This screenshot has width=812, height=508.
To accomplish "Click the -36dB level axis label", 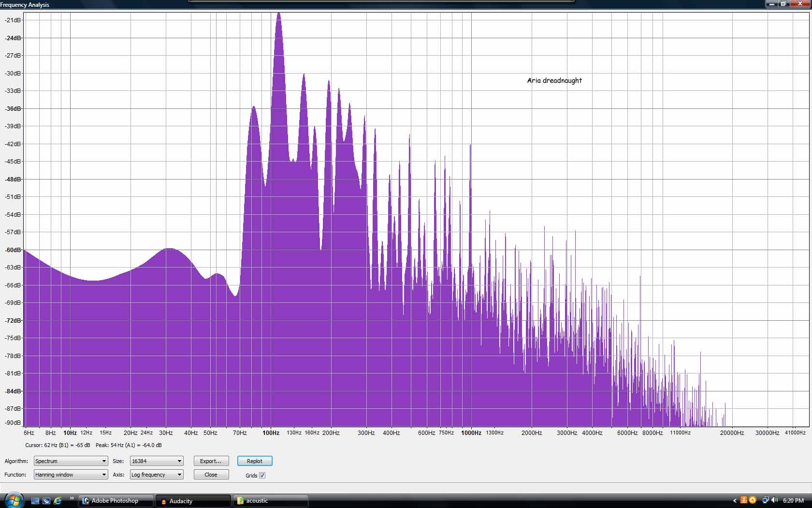I will point(13,109).
